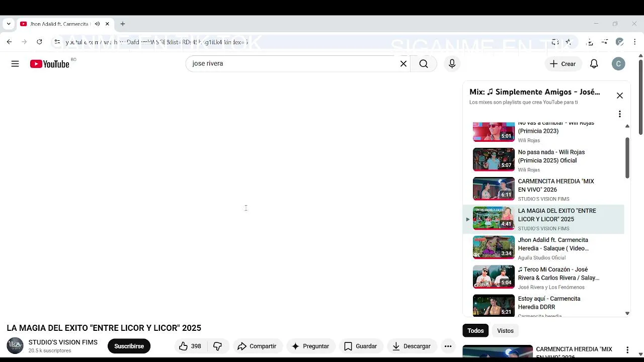Like the video with thumbs up
Screen dimensions: 644x362
[x=190, y=346]
